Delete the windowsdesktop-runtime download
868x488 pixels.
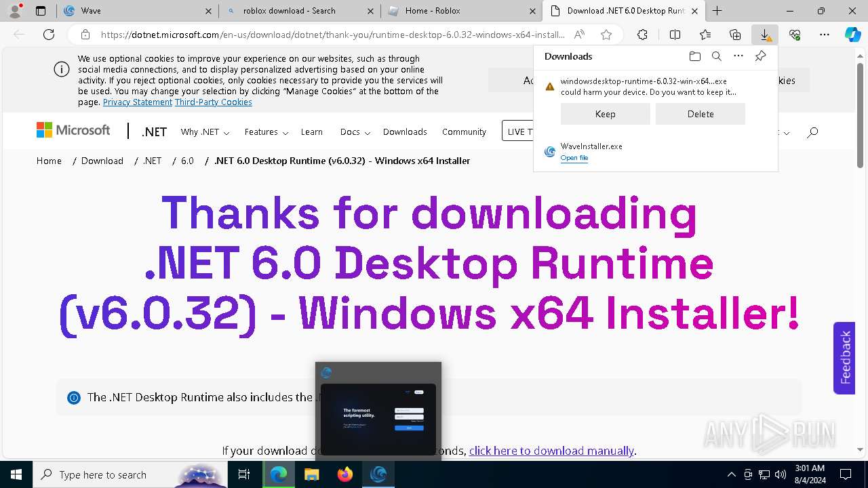[x=701, y=114]
